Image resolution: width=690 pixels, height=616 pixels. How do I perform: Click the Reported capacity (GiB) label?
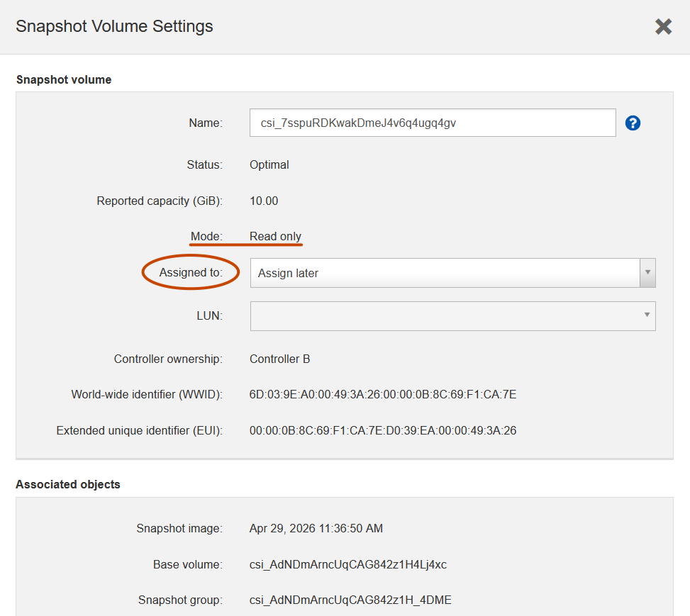[x=160, y=201]
